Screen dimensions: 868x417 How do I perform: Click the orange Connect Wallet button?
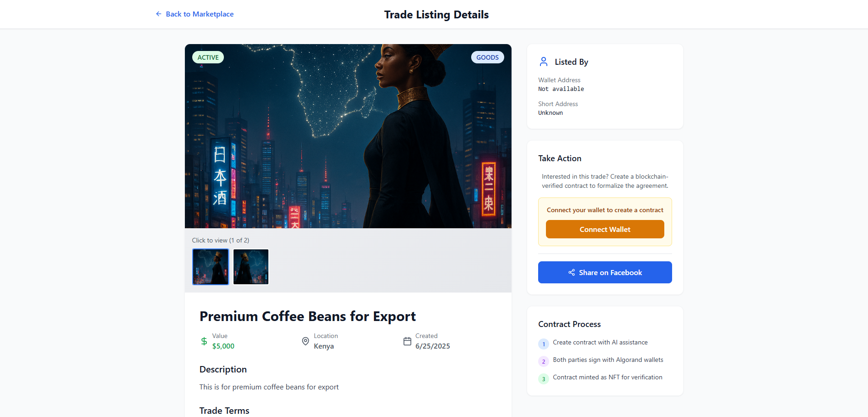pos(605,229)
